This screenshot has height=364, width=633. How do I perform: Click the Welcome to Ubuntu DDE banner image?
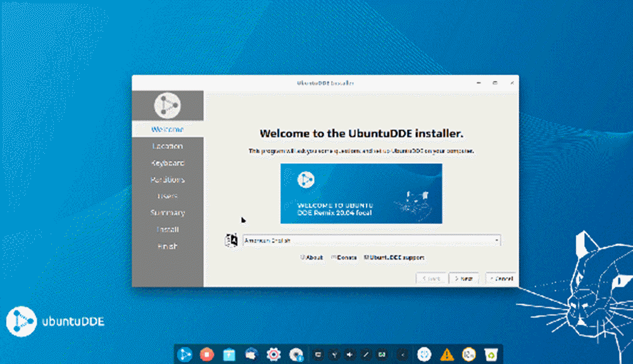tap(361, 193)
